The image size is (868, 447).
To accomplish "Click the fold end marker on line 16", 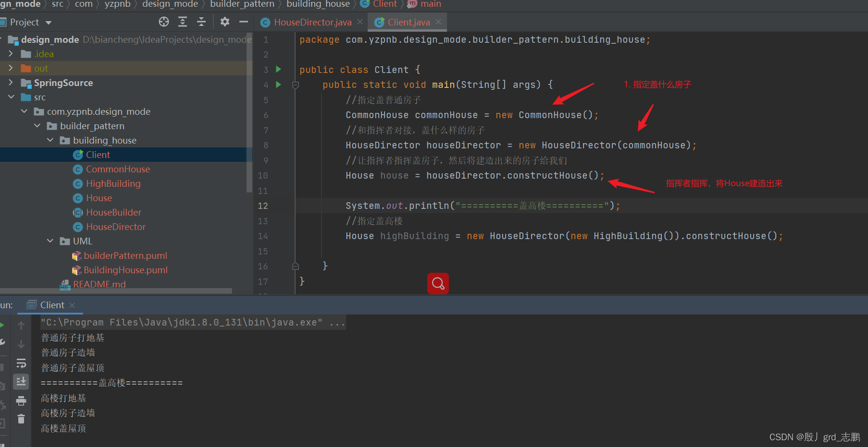I will tap(296, 266).
